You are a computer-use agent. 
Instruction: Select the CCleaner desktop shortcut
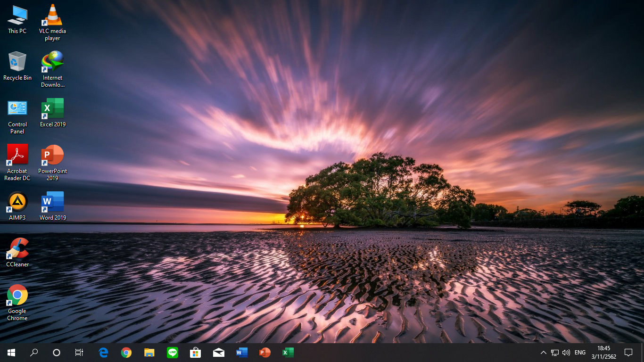pos(17,253)
